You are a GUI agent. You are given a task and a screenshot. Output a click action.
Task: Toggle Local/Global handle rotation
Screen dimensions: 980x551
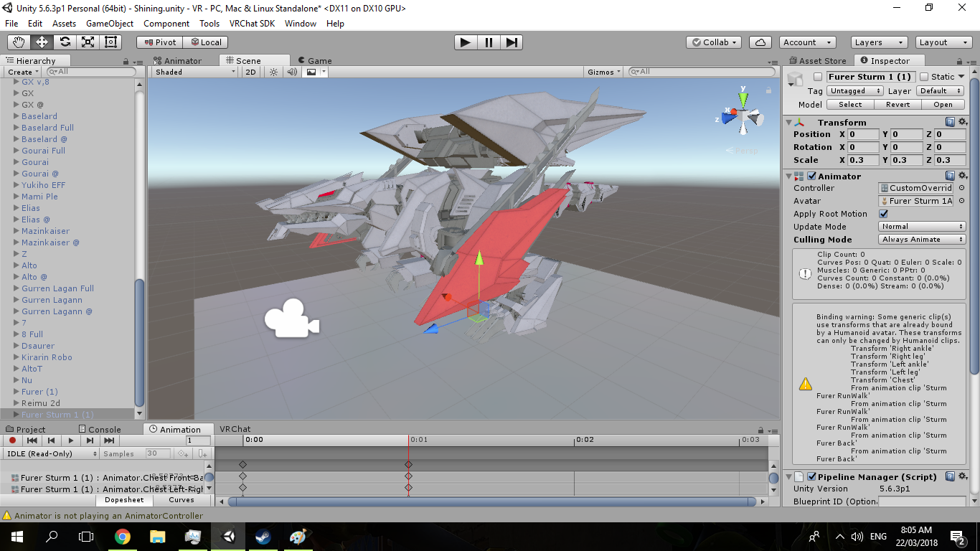click(x=206, y=42)
